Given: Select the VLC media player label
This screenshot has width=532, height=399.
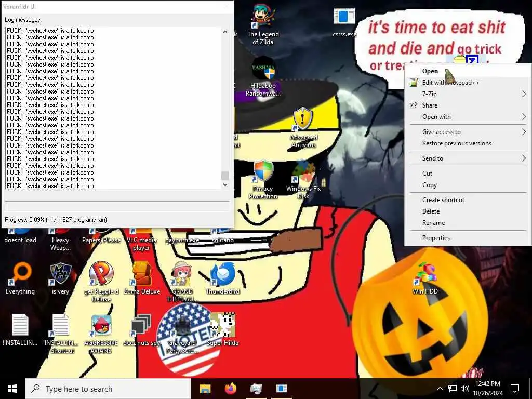Looking at the screenshot, I should pos(141,244).
